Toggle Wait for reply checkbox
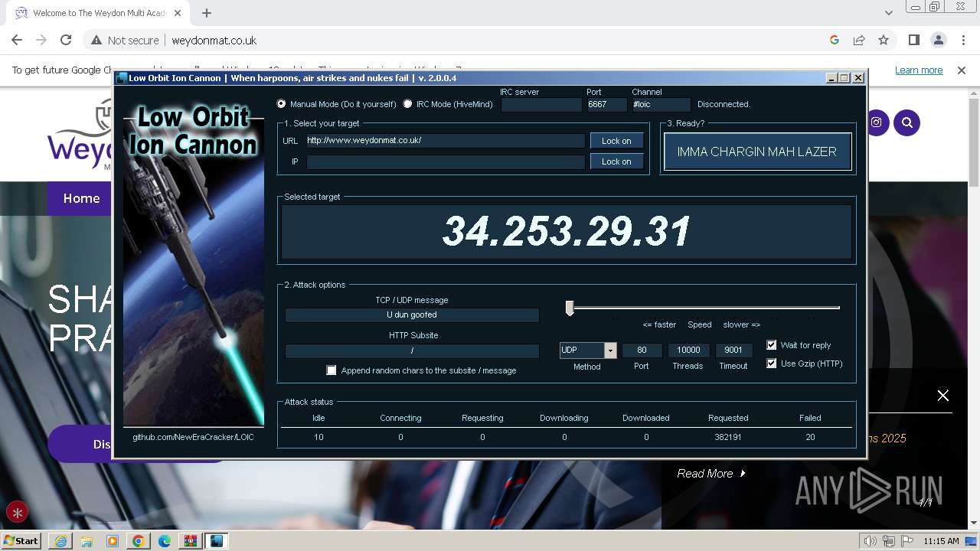Image resolution: width=980 pixels, height=551 pixels. point(772,345)
